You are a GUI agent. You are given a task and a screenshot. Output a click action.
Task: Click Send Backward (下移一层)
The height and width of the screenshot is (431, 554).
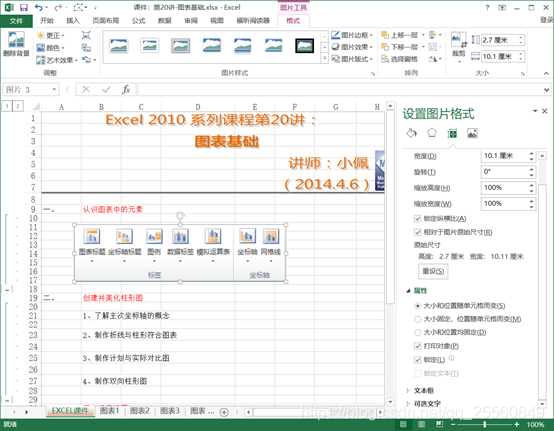coord(400,47)
